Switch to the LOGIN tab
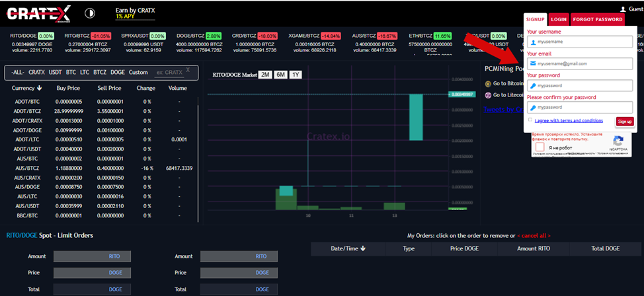Screen dimensions: 644x296 click(559, 20)
